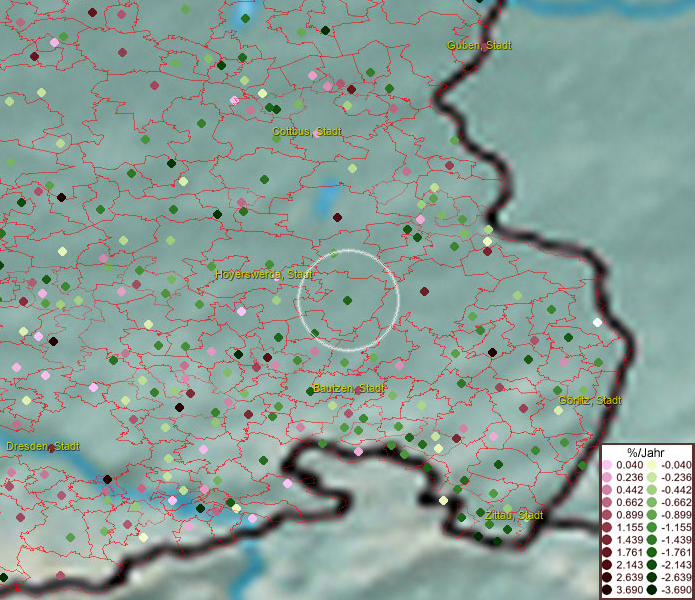Screen dimensions: 695x600
Task: Click the 0.442 pink legend swatch
Action: 608,488
